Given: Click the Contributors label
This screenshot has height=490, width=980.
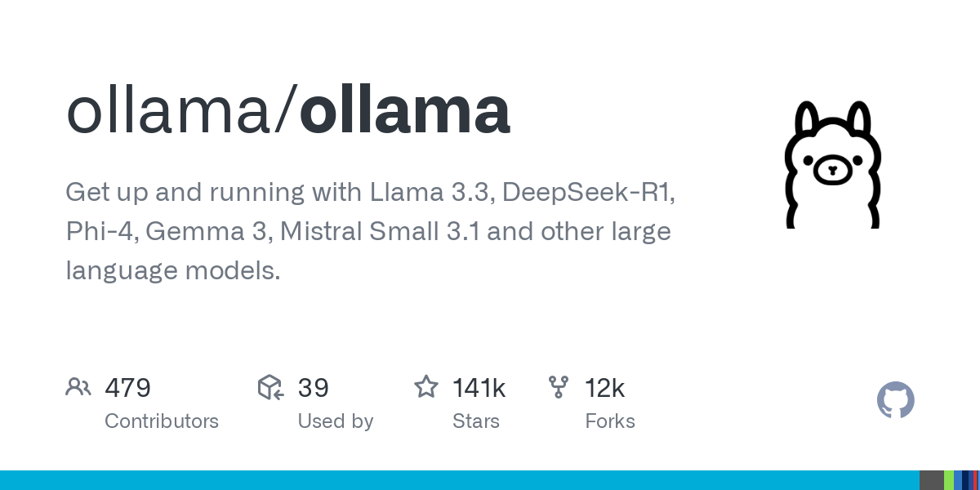Looking at the screenshot, I should point(162,421).
